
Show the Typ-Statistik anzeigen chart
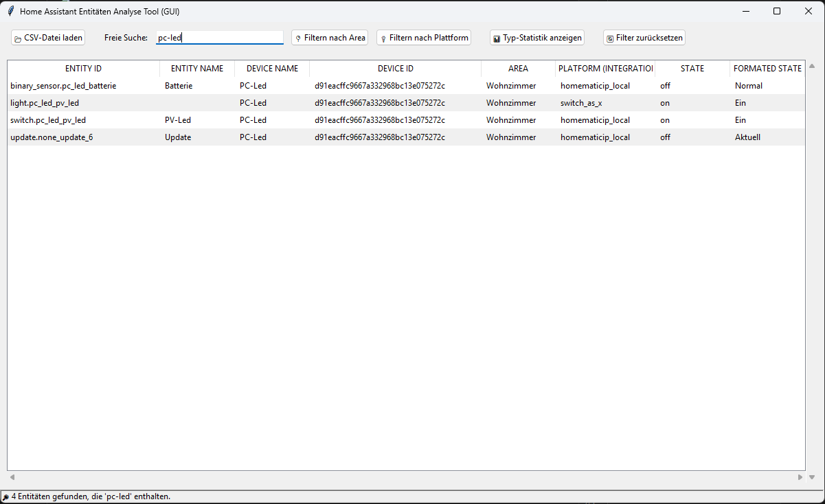537,38
